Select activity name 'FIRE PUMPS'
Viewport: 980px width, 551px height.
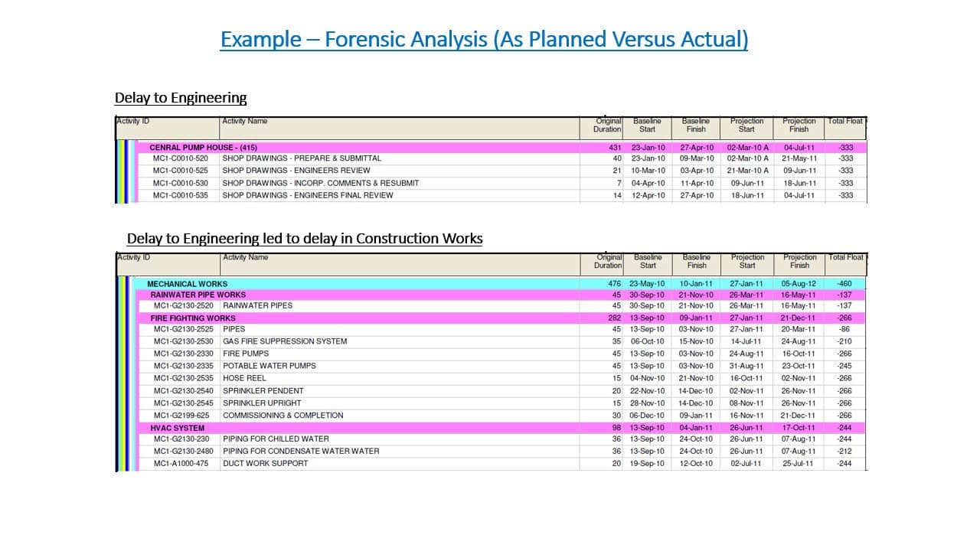pyautogui.click(x=246, y=354)
